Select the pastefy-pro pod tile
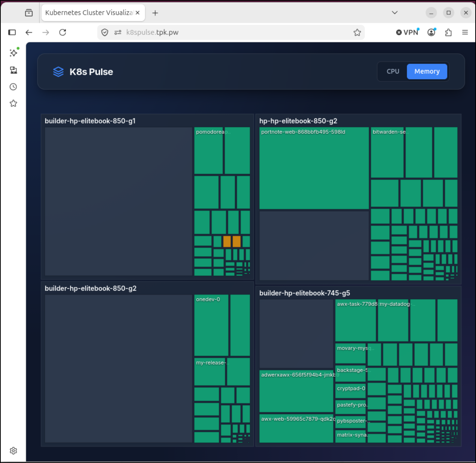476x463 pixels. pyautogui.click(x=350, y=407)
